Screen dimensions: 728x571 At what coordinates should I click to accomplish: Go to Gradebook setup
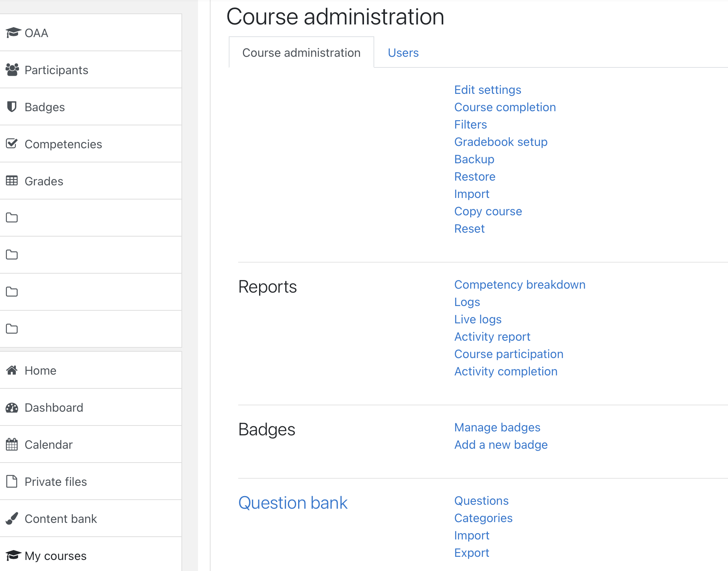(500, 142)
